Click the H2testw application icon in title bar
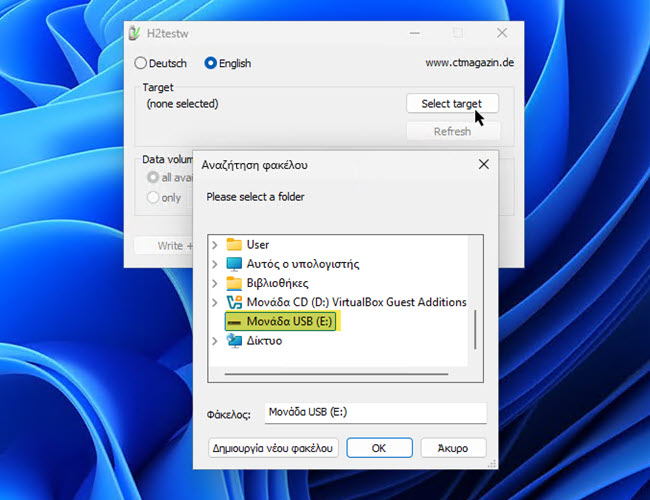 pyautogui.click(x=135, y=33)
